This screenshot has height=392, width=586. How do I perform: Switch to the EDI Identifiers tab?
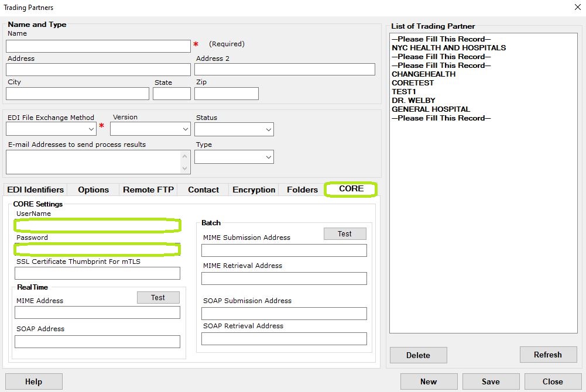[36, 190]
